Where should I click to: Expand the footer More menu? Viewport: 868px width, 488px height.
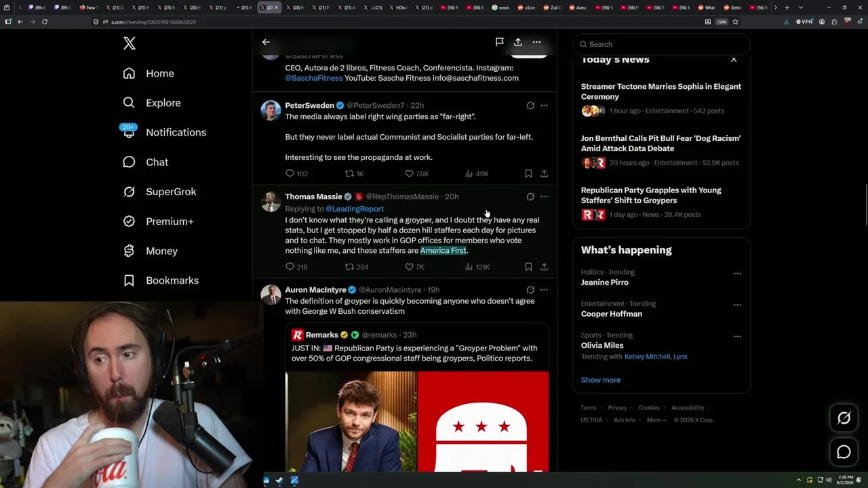click(x=655, y=420)
